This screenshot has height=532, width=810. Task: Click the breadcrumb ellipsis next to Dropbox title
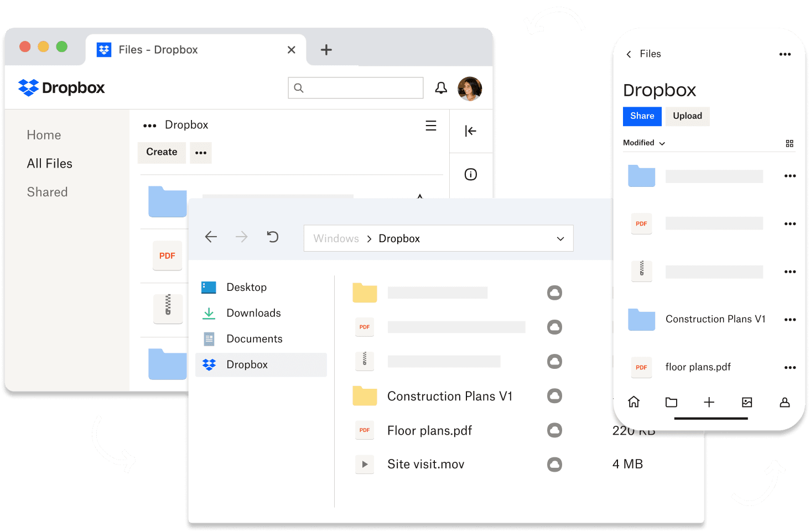click(150, 126)
